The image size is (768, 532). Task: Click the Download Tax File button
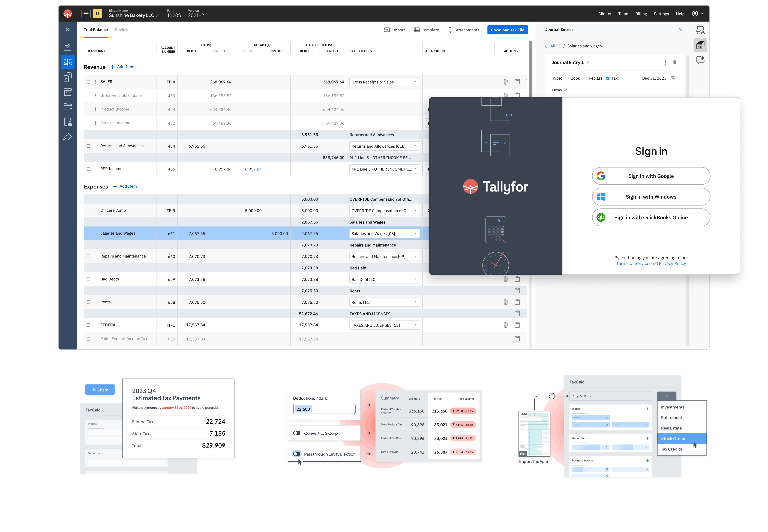point(508,30)
